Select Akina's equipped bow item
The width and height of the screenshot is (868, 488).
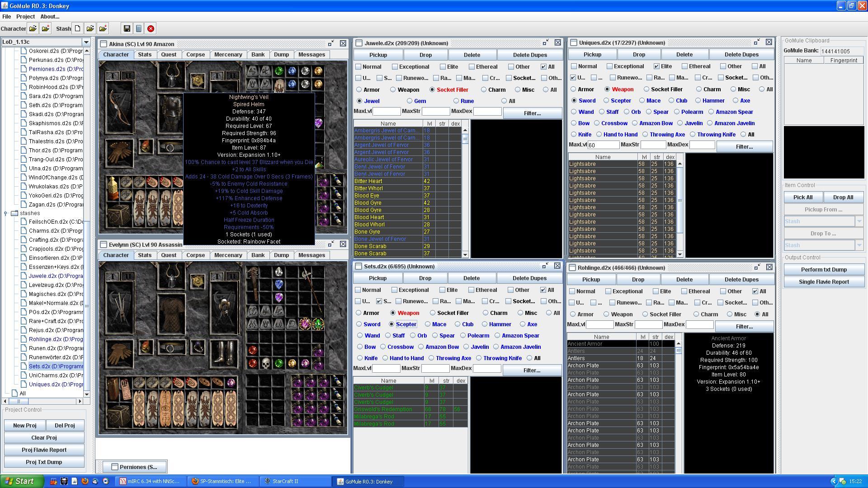[x=120, y=107]
